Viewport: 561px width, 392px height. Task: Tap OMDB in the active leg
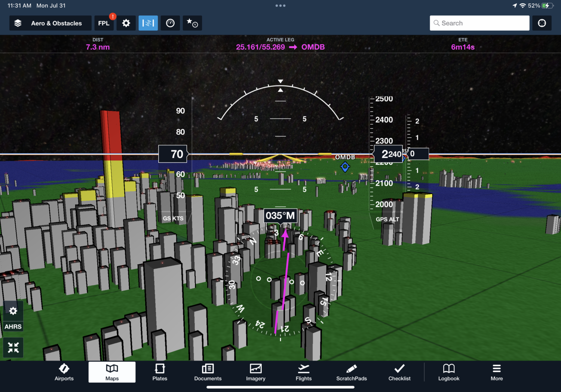[x=313, y=47]
